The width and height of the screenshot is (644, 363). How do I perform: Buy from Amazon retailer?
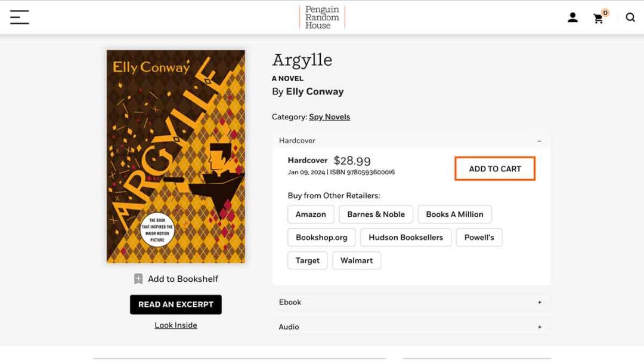click(x=311, y=214)
